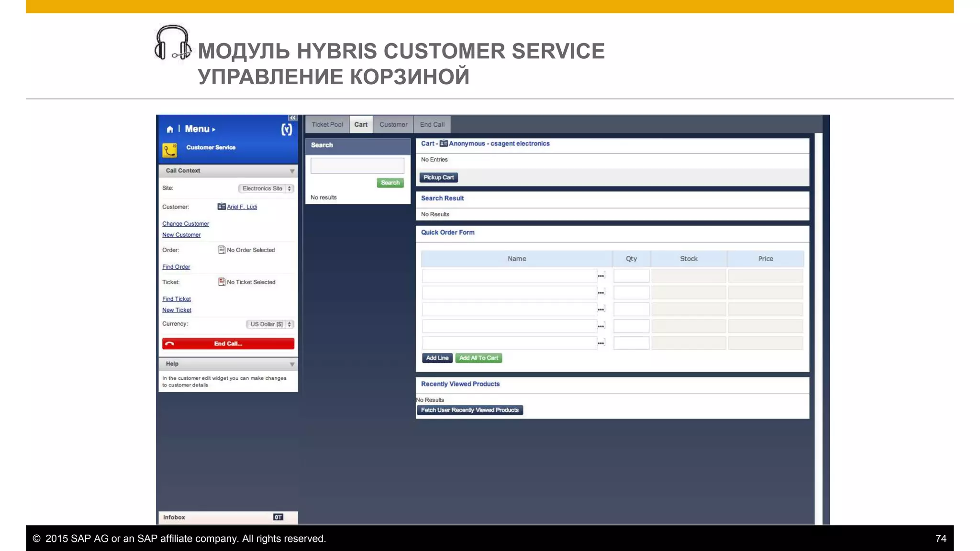Open product picker ellipsis in third order row
This screenshot has height=551, width=980.
[x=601, y=309]
